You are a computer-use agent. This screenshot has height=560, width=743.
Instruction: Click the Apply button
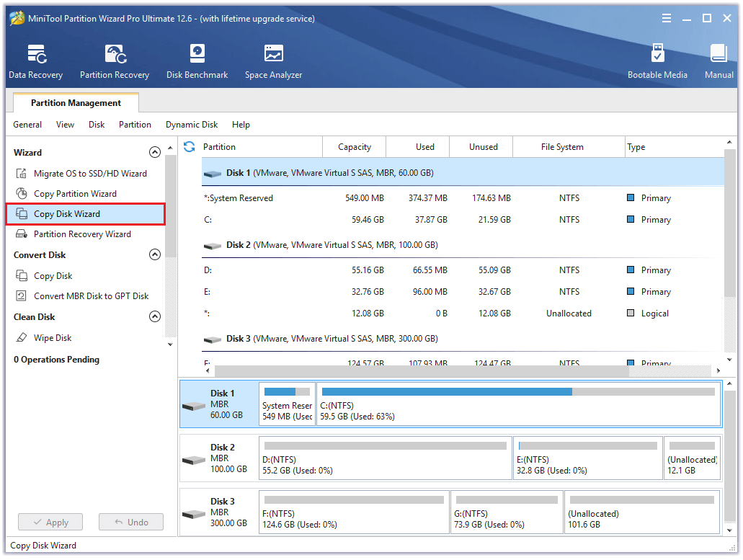[x=50, y=522]
